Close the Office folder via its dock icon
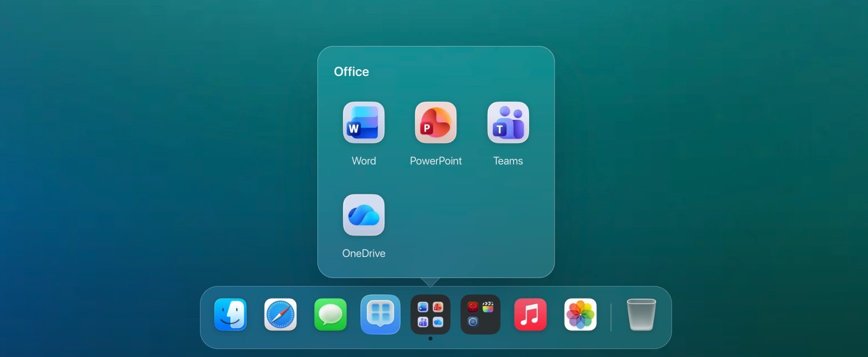This screenshot has height=357, width=868. point(430,314)
